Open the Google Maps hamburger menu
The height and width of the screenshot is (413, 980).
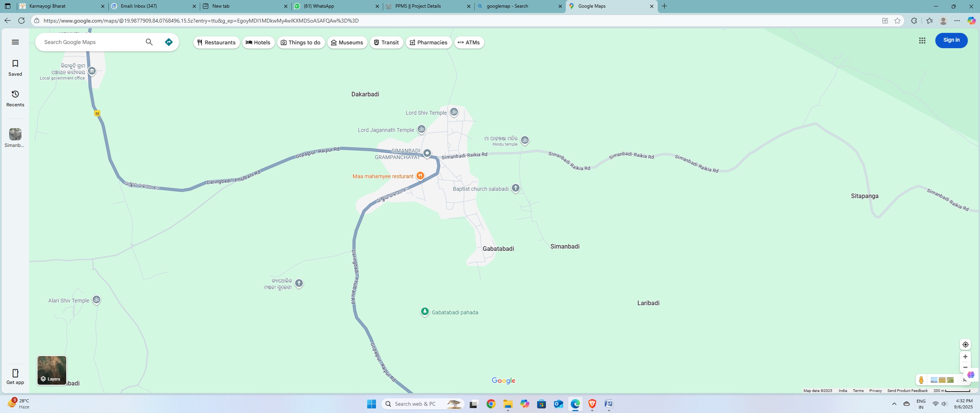click(x=15, y=42)
